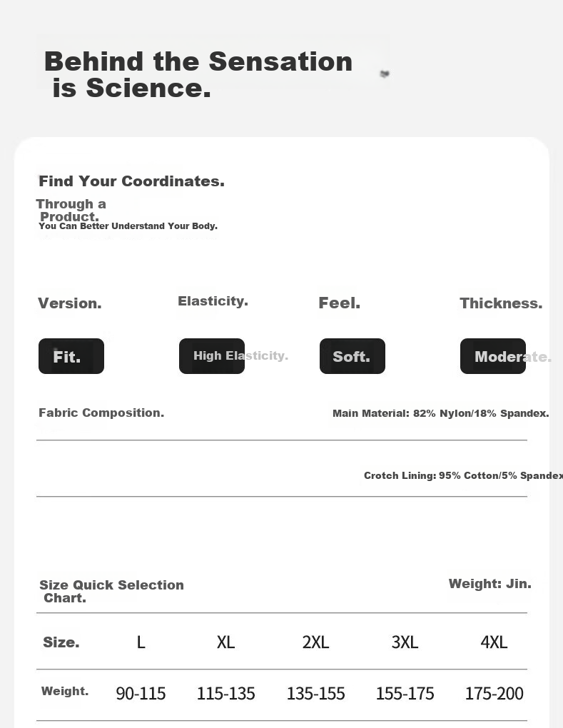563x728 pixels.
Task: Click the 'Behind the Sensation is Science' heading
Action: pyautogui.click(x=198, y=75)
